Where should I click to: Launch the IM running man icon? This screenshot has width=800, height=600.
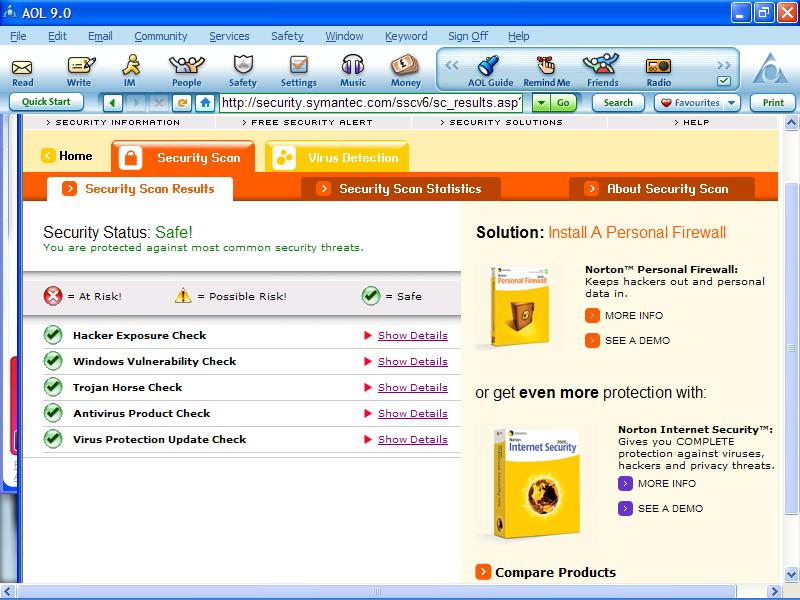131,71
